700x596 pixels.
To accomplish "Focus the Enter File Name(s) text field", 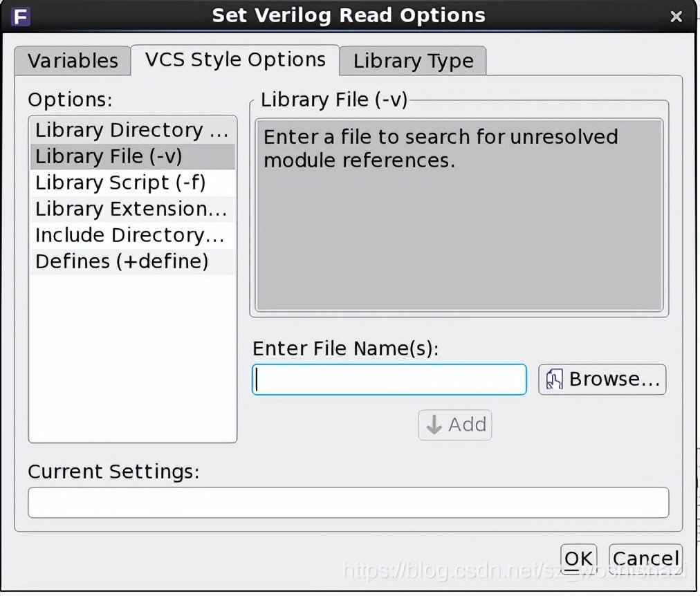I will click(x=389, y=380).
